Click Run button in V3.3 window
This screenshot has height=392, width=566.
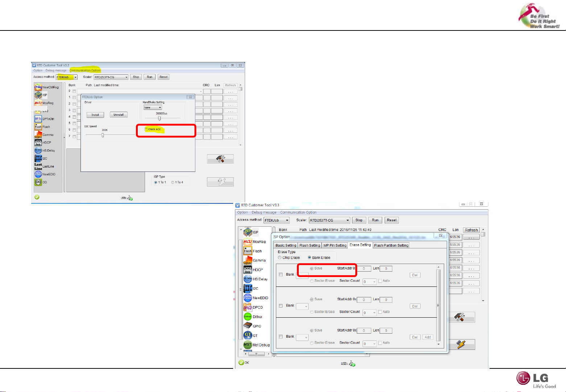click(x=375, y=220)
